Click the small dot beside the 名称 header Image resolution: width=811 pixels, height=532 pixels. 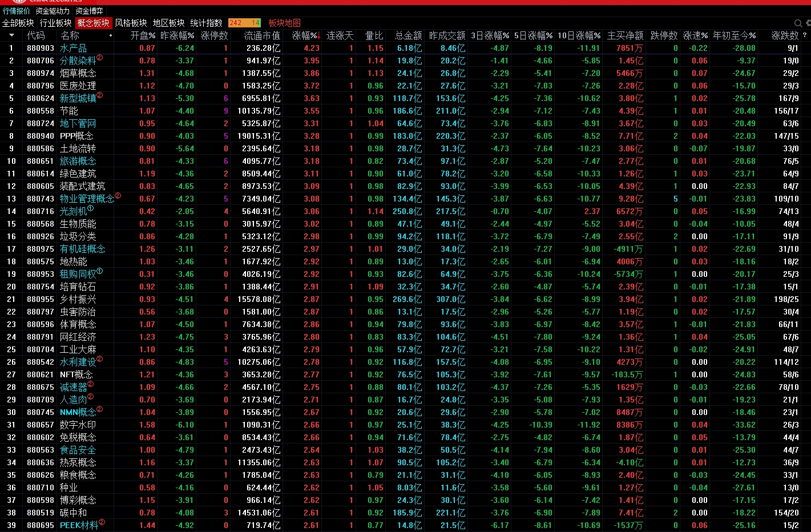[x=110, y=36]
